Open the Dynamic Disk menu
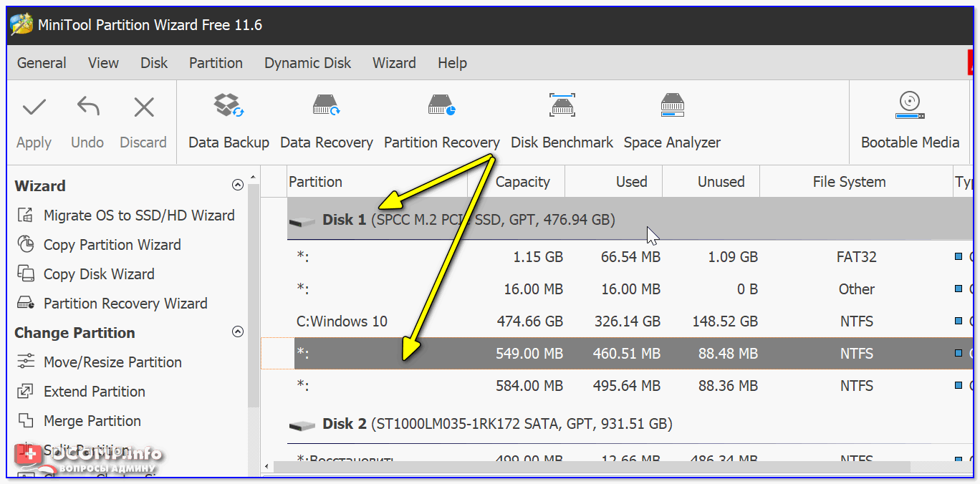This screenshot has width=980, height=484. 307,63
